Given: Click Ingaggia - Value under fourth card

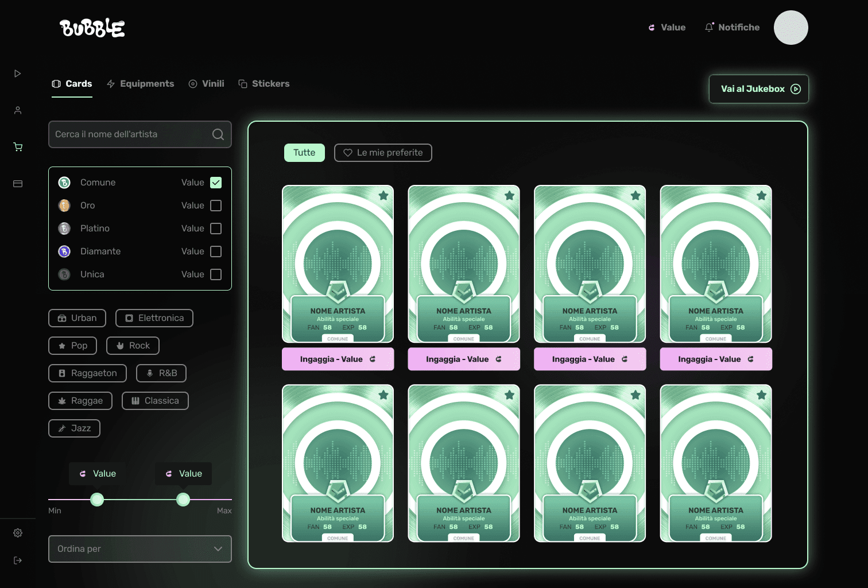Looking at the screenshot, I should [x=716, y=359].
